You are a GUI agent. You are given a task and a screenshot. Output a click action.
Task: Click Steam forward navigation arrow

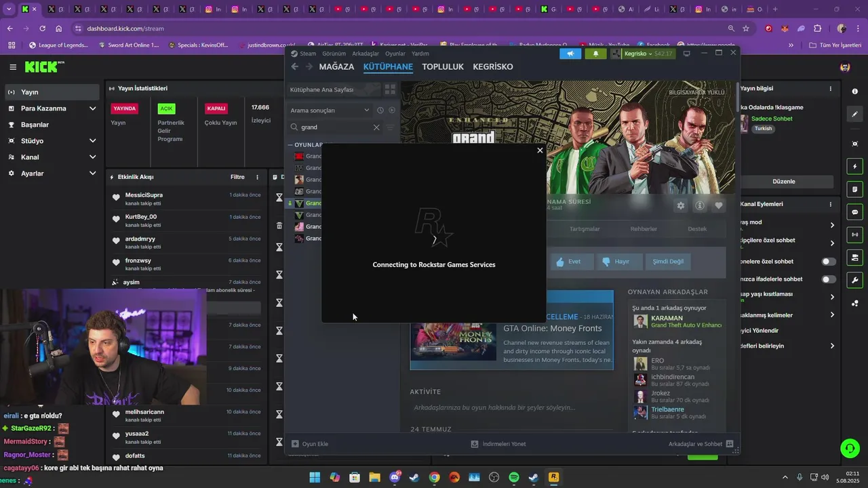[x=309, y=66]
